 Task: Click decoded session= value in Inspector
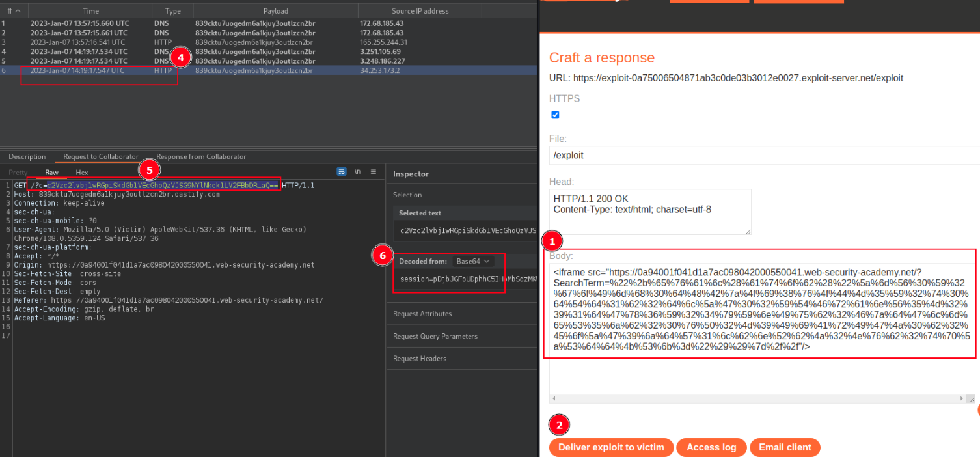468,279
